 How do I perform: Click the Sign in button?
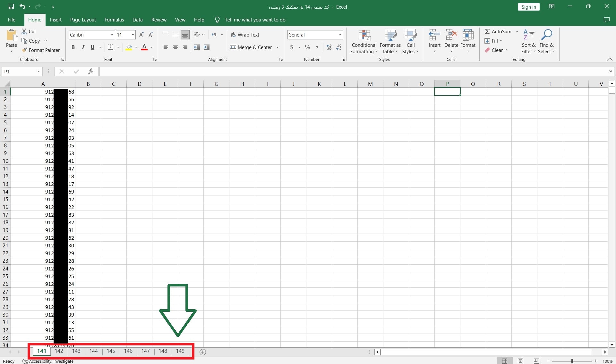click(x=528, y=7)
